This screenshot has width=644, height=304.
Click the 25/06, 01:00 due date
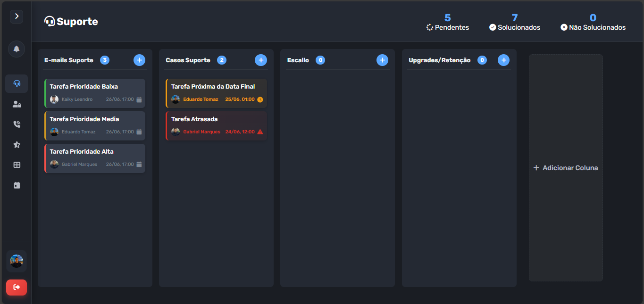(x=240, y=99)
